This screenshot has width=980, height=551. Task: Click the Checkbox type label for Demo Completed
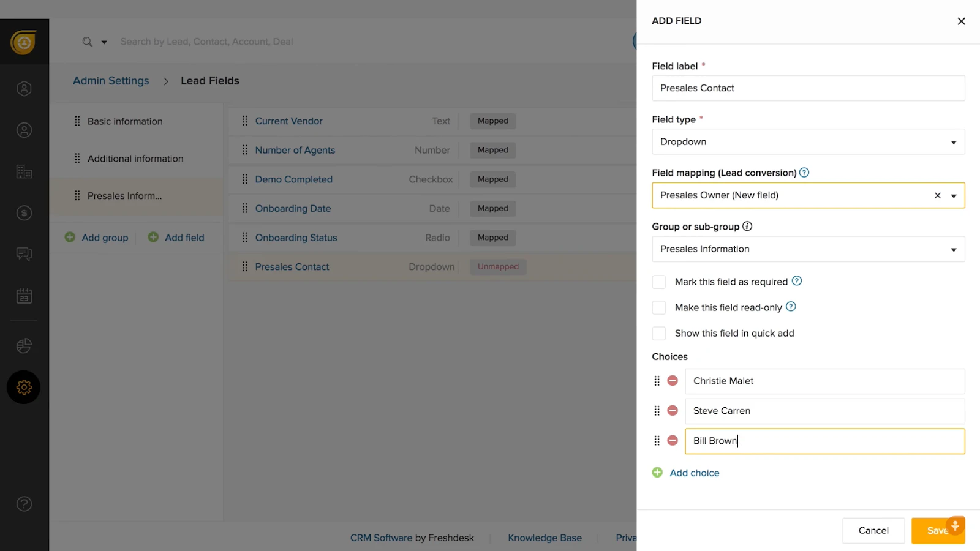(x=431, y=179)
